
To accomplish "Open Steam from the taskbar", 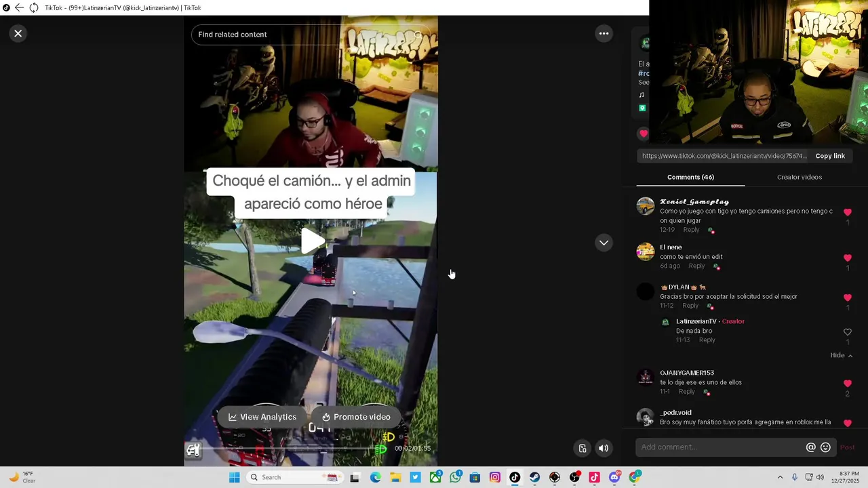I will [535, 477].
